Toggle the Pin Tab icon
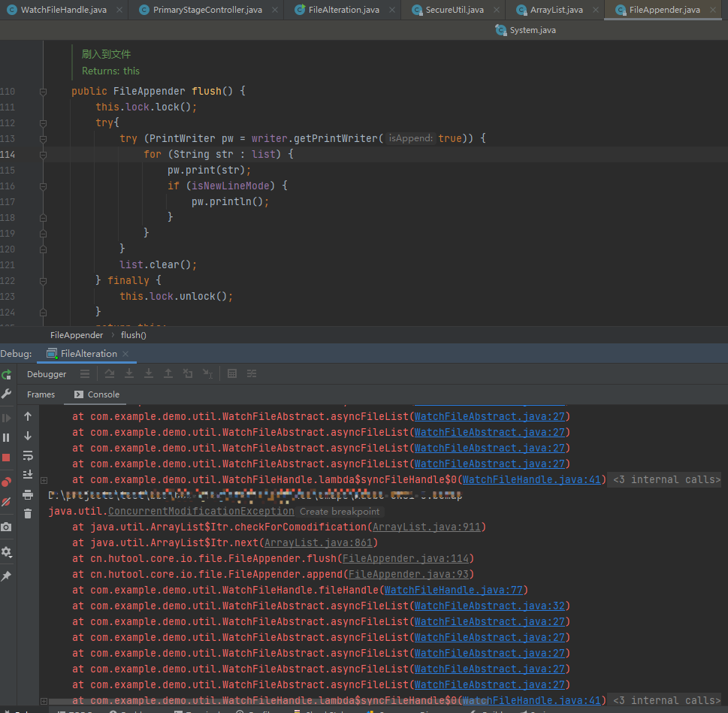 pos(7,576)
